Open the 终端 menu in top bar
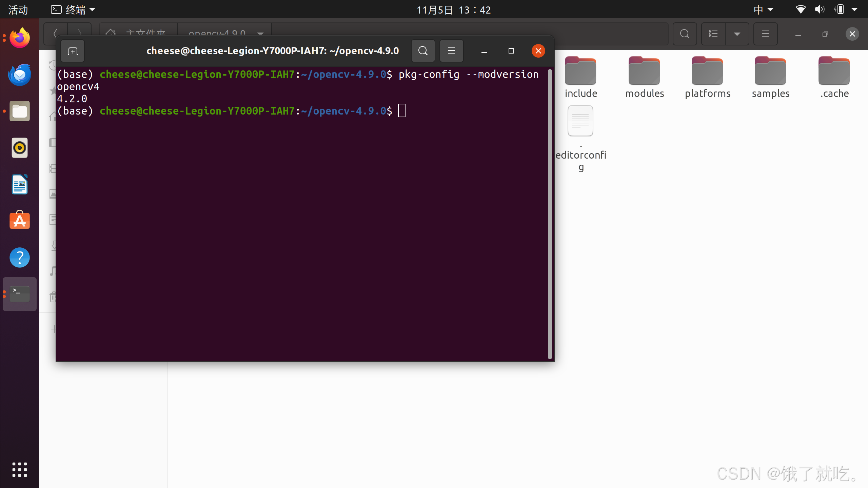Screen dimensions: 868x488 pos(72,9)
